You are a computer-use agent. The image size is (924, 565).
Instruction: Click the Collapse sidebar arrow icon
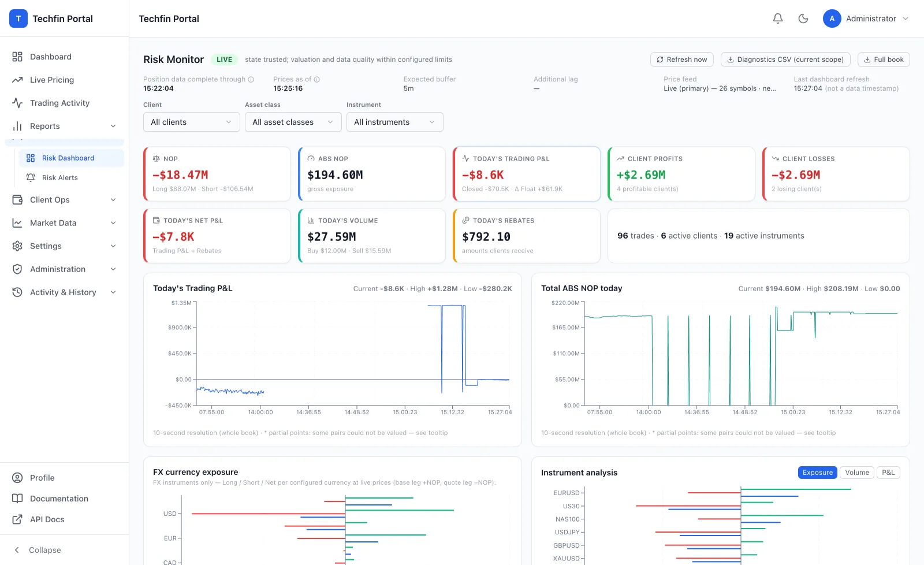pyautogui.click(x=17, y=550)
